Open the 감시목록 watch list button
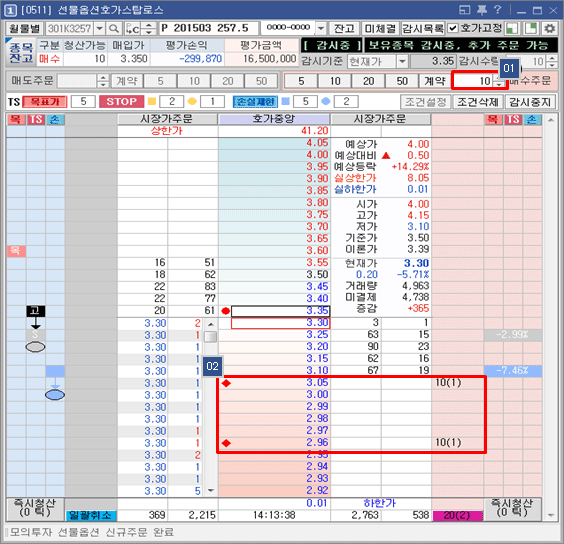 423,28
